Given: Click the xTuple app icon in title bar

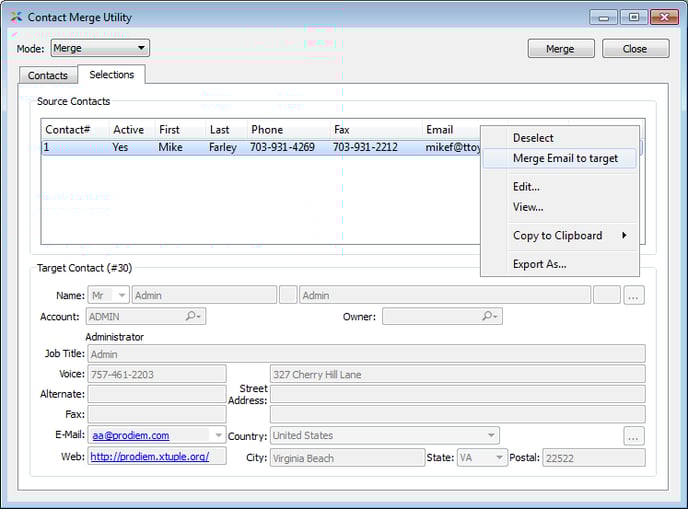Looking at the screenshot, I should click(14, 17).
